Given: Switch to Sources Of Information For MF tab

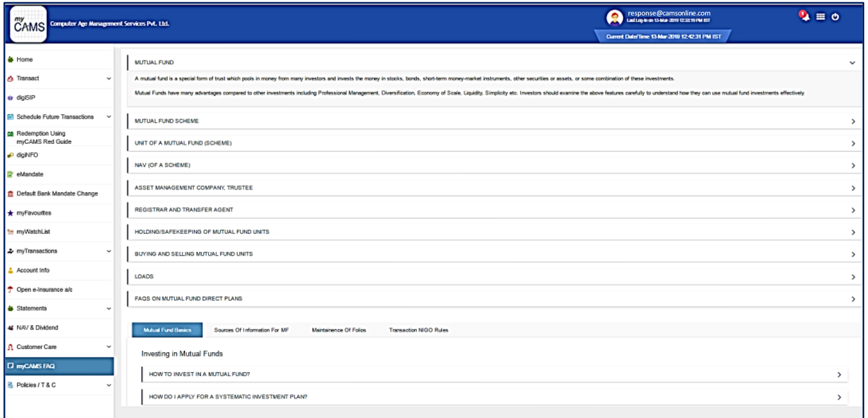Looking at the screenshot, I should click(x=251, y=330).
